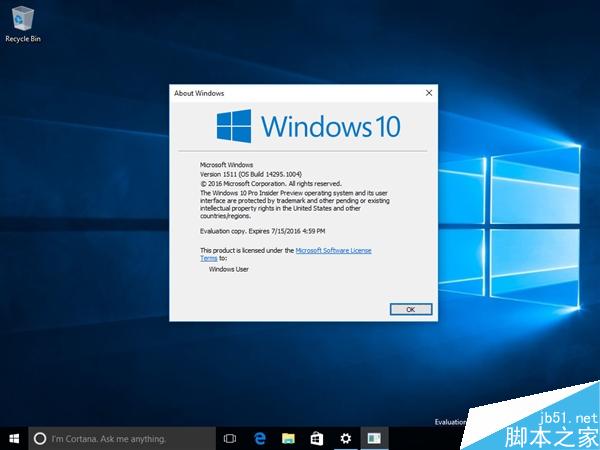
Task: Open the Microsoft Software License link
Action: pyautogui.click(x=333, y=251)
